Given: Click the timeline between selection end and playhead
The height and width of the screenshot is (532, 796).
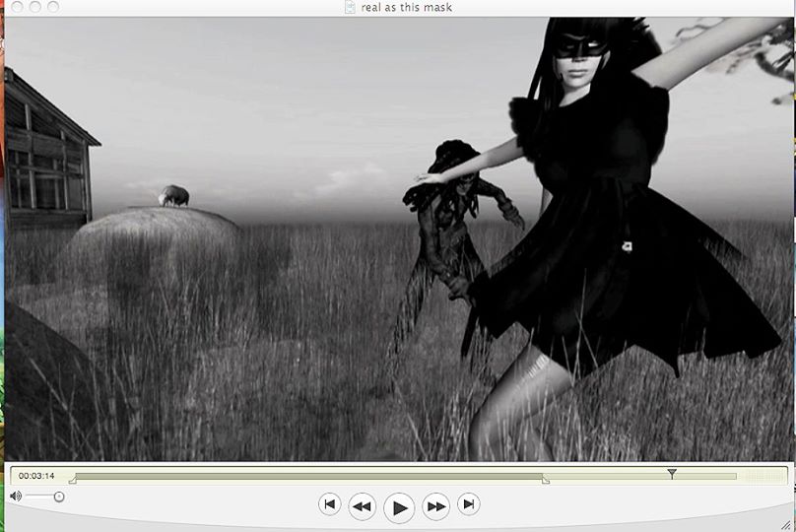Looking at the screenshot, I should [x=606, y=476].
